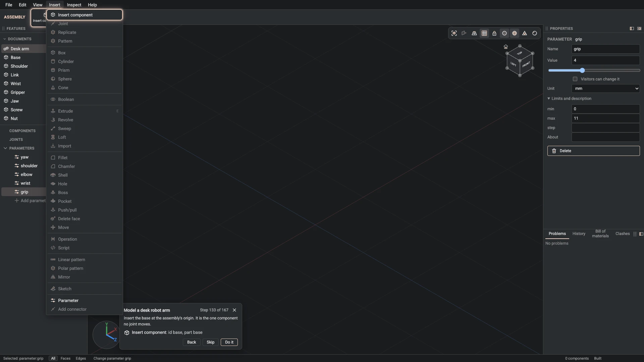The height and width of the screenshot is (362, 644).
Task: Collapse Limits and description section
Action: pyautogui.click(x=569, y=99)
